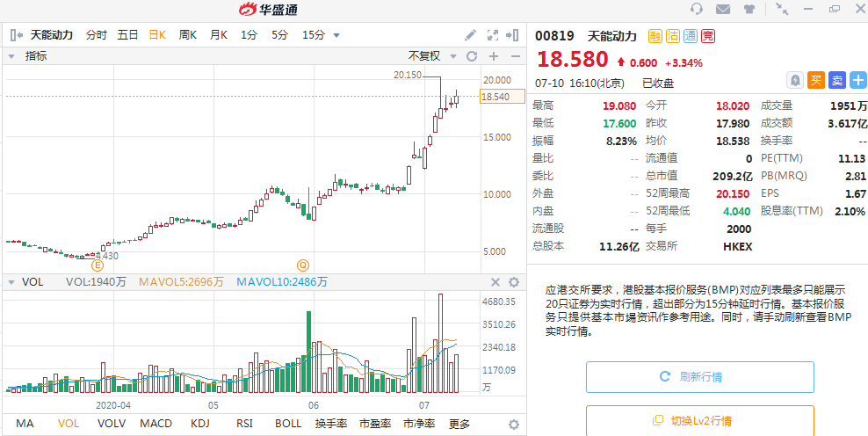Click the 4.430 low price label
Image resolution: width=868 pixels, height=436 pixels.
pyautogui.click(x=107, y=256)
